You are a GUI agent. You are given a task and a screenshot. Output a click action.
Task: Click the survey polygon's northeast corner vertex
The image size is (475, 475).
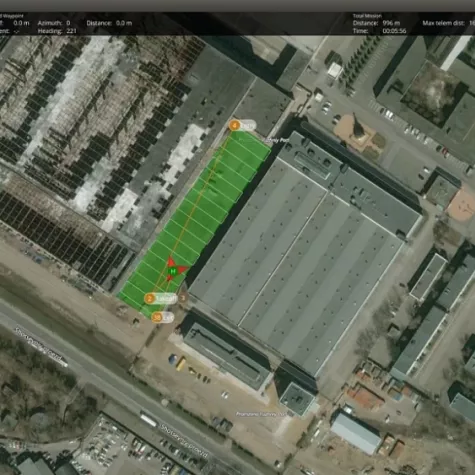[x=270, y=150]
